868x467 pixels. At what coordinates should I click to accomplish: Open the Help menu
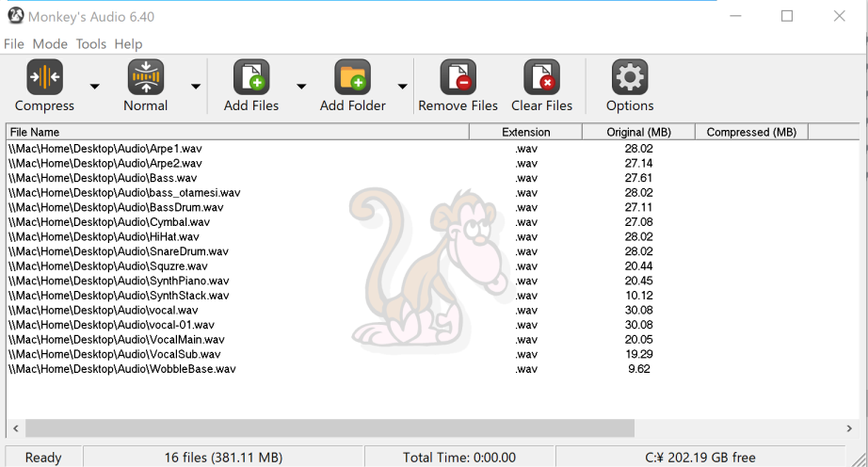(x=128, y=43)
